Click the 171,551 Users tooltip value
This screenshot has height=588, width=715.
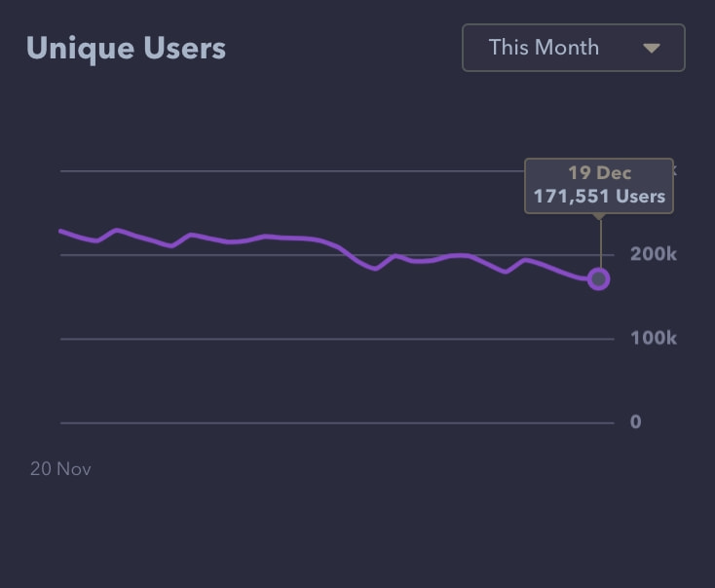click(x=599, y=196)
